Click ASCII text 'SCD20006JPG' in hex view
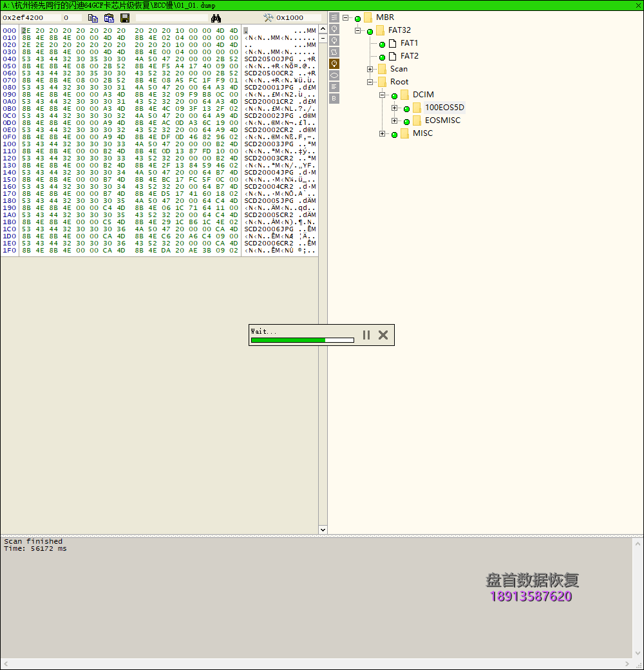Screen dimensions: 644x670 click(269, 229)
